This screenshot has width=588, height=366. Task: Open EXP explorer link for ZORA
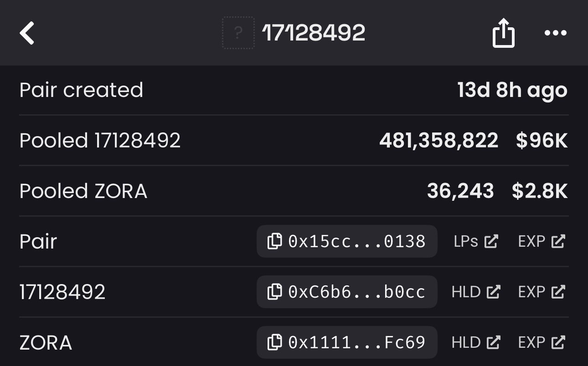542,342
